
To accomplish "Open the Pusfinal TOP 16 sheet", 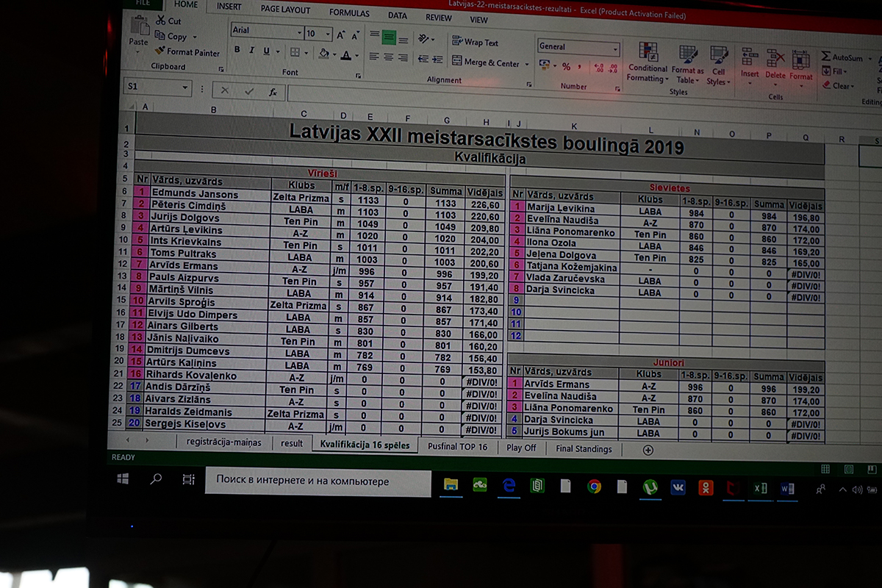I will point(457,447).
